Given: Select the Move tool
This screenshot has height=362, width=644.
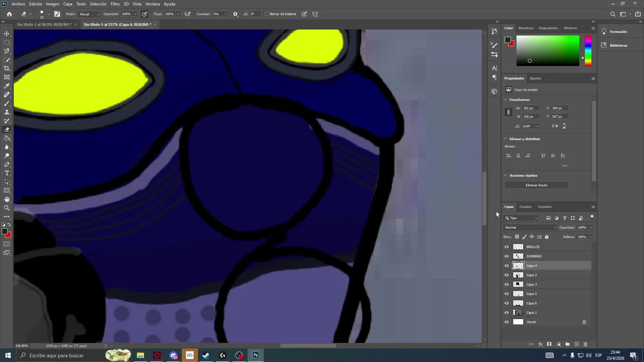Looking at the screenshot, I should 7,34.
